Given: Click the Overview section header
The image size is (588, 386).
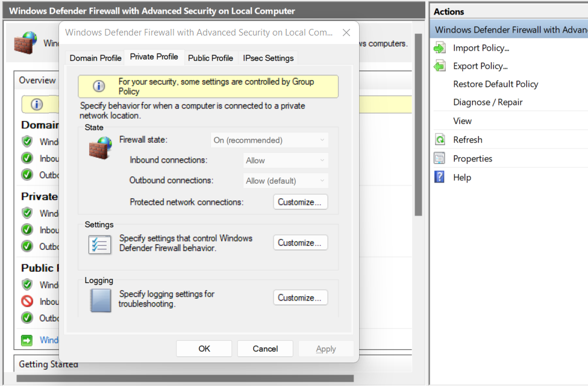Looking at the screenshot, I should point(37,80).
